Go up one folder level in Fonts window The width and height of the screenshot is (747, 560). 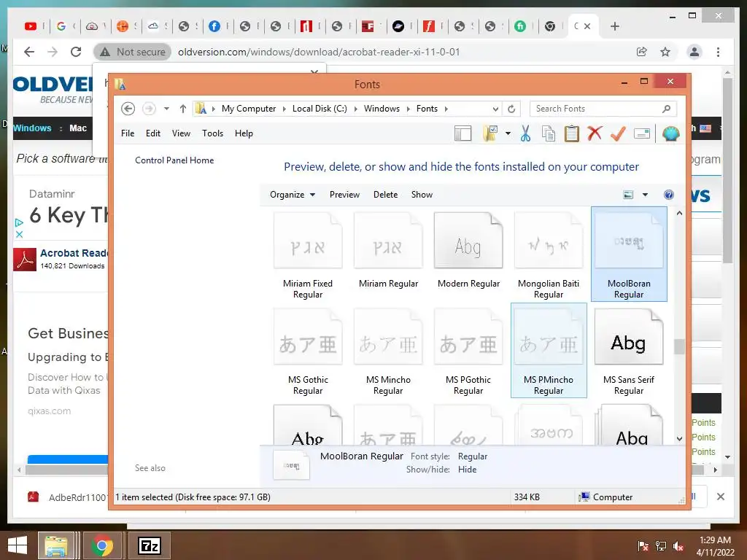point(182,109)
